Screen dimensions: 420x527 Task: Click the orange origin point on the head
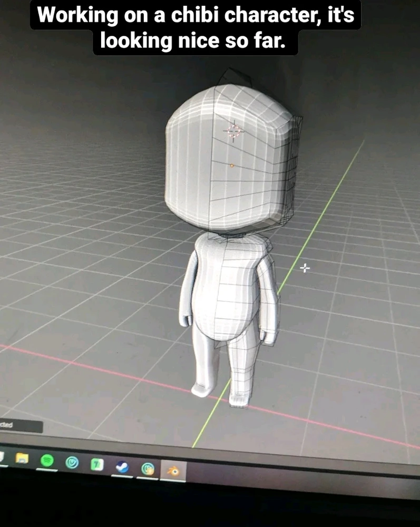coord(232,165)
